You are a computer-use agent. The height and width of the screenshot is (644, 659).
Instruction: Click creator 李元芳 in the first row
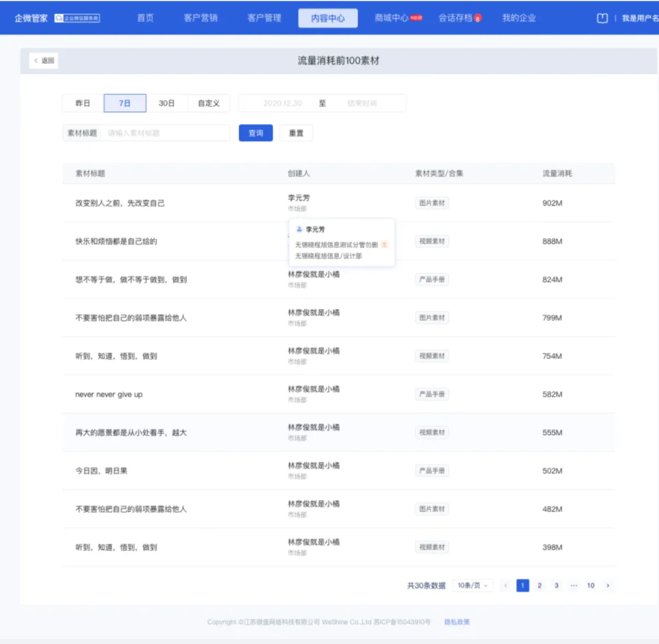coord(299,198)
